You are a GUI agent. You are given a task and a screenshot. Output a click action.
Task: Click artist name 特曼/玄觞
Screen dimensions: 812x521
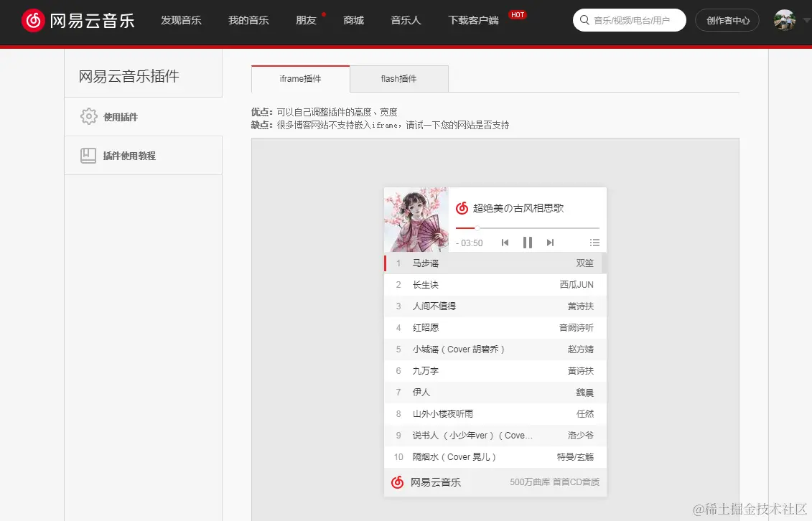tap(575, 457)
